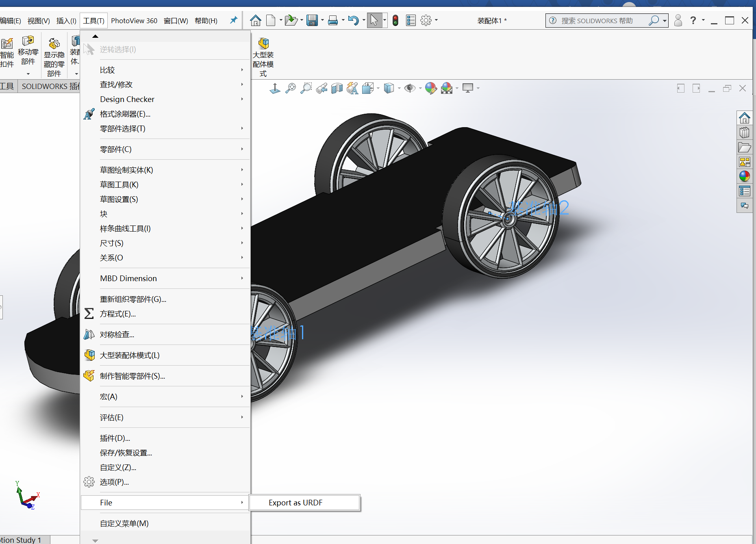Click the user login icon
Viewport: 756px width, 544px height.
678,20
